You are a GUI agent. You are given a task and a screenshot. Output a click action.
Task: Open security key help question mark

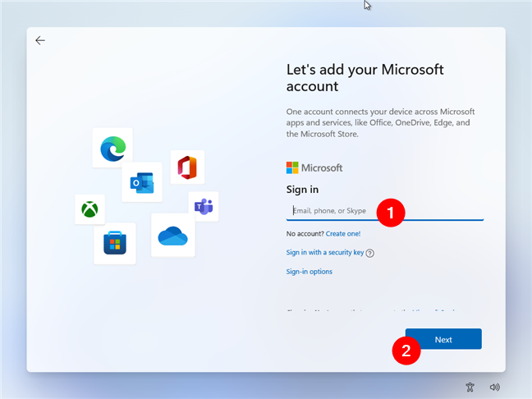[369, 253]
